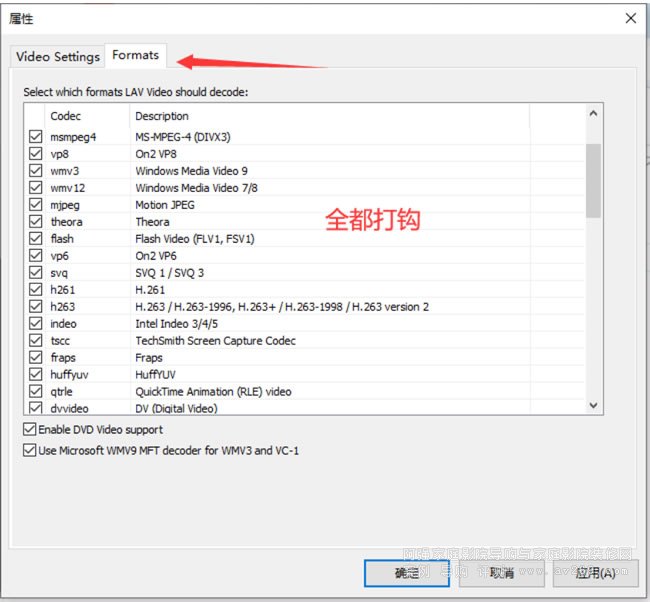The image size is (650, 602).
Task: Toggle the mjpeg Motion JPEG checkbox
Action: [36, 205]
